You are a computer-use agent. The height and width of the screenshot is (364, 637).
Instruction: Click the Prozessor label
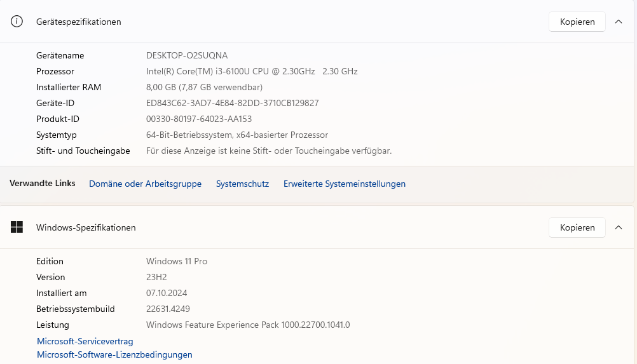tap(55, 71)
